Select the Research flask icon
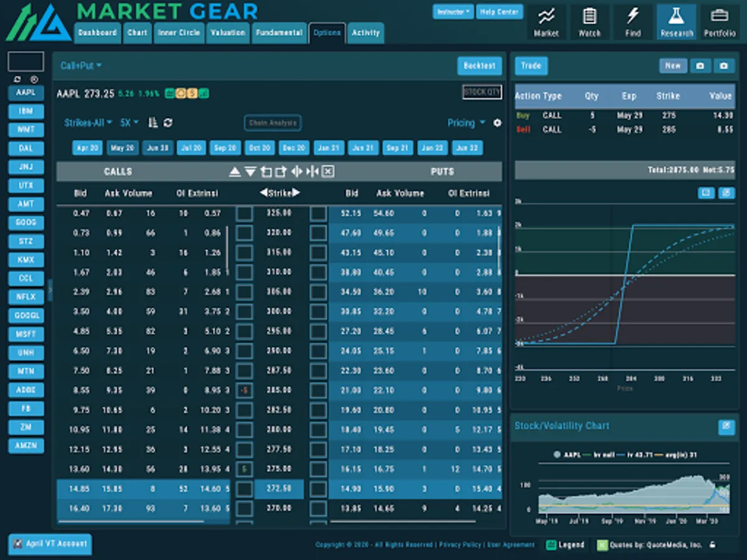The image size is (747, 560). 677,22
